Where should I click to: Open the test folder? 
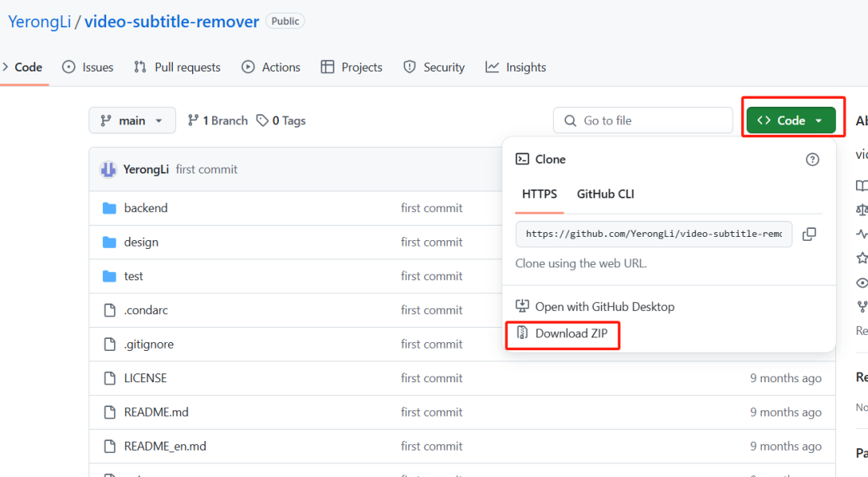(133, 276)
